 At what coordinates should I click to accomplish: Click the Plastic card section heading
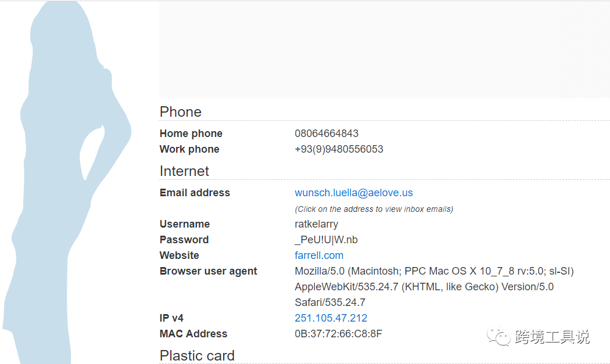[197, 355]
